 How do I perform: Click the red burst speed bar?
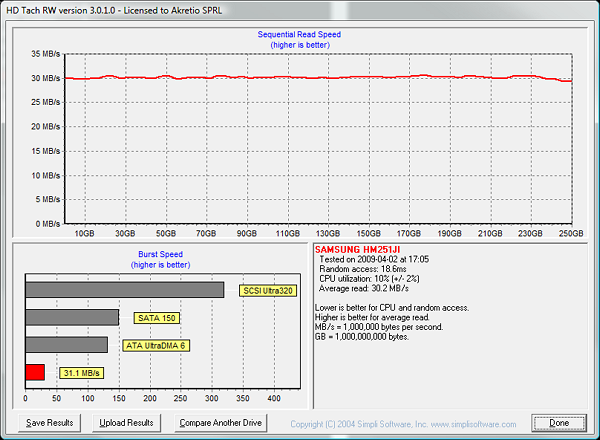34,372
